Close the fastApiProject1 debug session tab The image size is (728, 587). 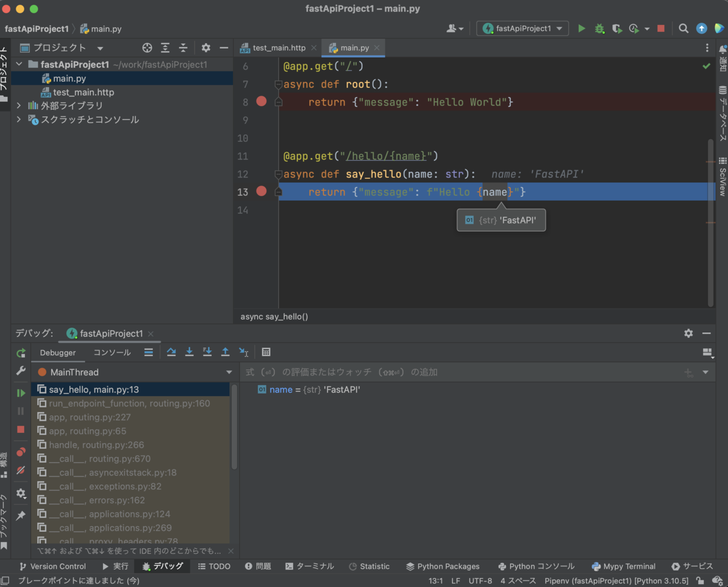(150, 334)
